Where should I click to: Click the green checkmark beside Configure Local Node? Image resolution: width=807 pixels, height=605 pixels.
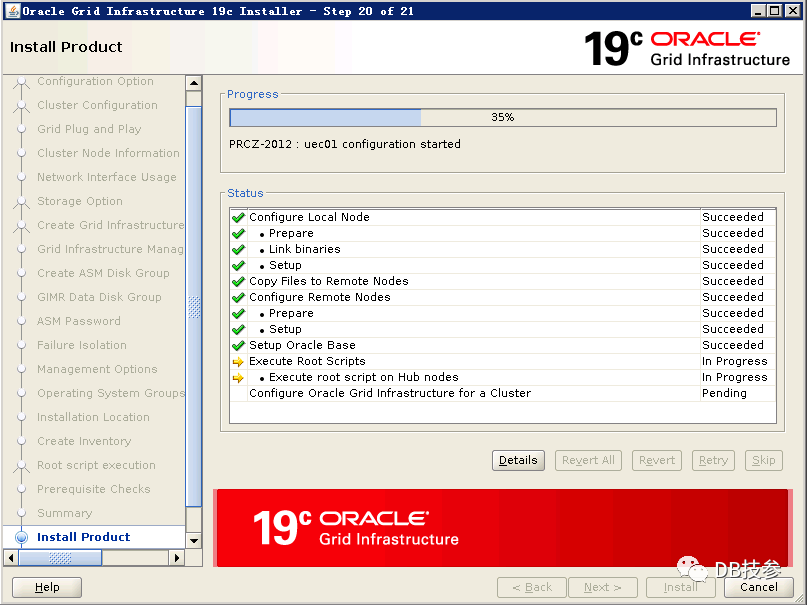(238, 217)
